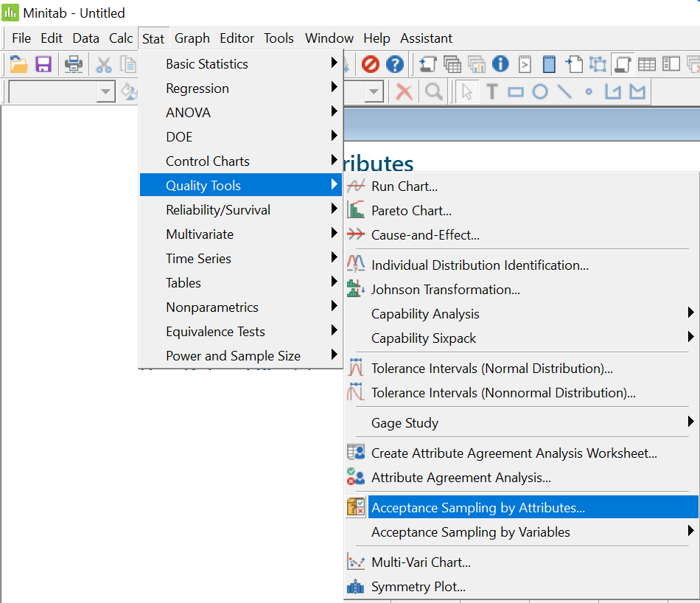
Task: Open the Assistant menu
Action: [426, 38]
